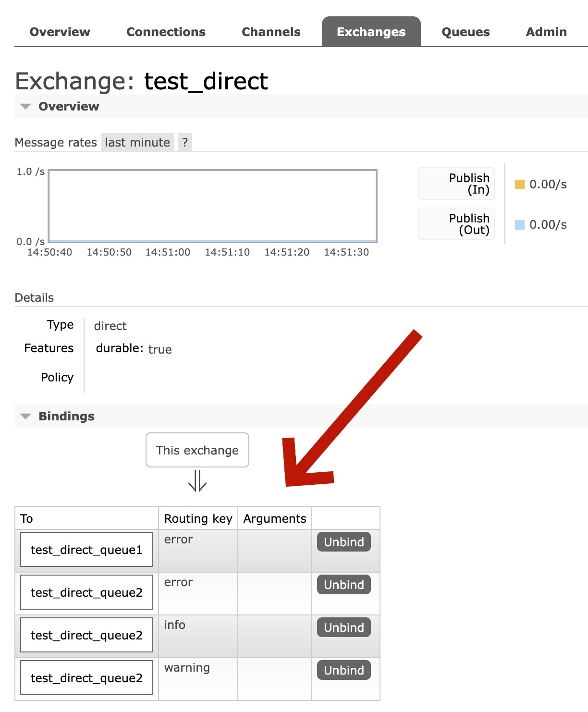Collapse the Overview section triangle
The width and height of the screenshot is (588, 712).
[x=25, y=106]
